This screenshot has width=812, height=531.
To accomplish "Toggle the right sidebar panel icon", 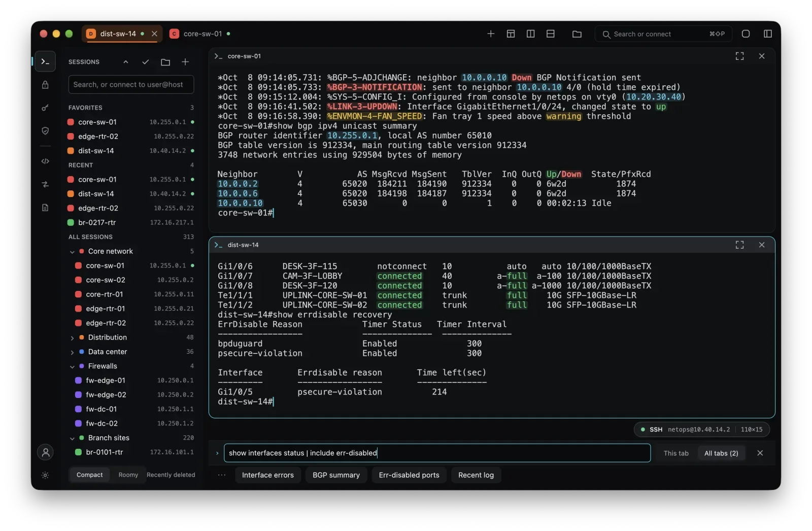I will coord(767,34).
